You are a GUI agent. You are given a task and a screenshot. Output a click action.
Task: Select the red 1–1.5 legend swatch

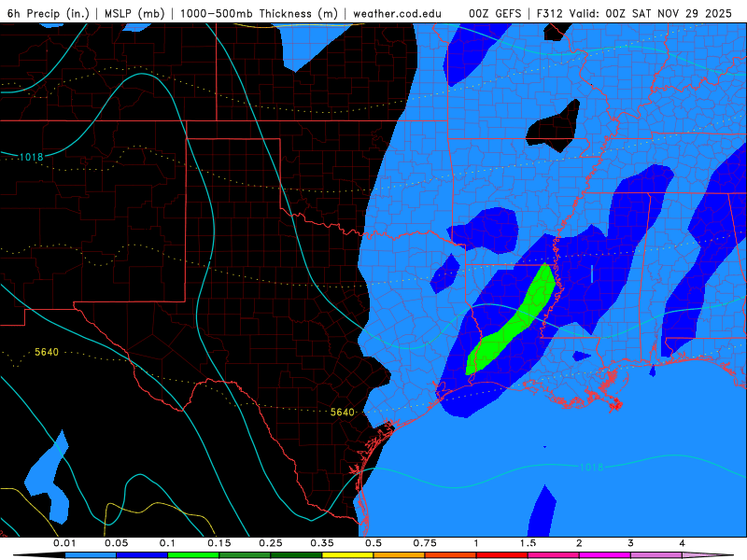point(502,555)
